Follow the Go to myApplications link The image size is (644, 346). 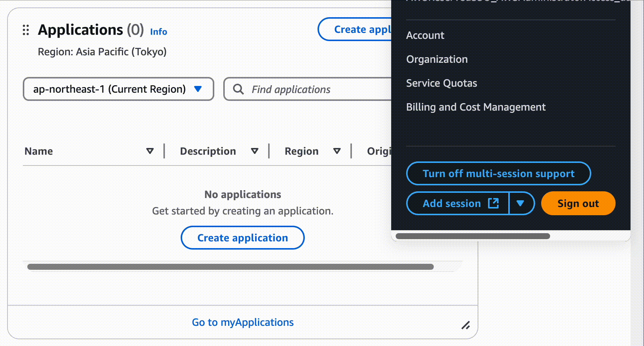pos(243,322)
